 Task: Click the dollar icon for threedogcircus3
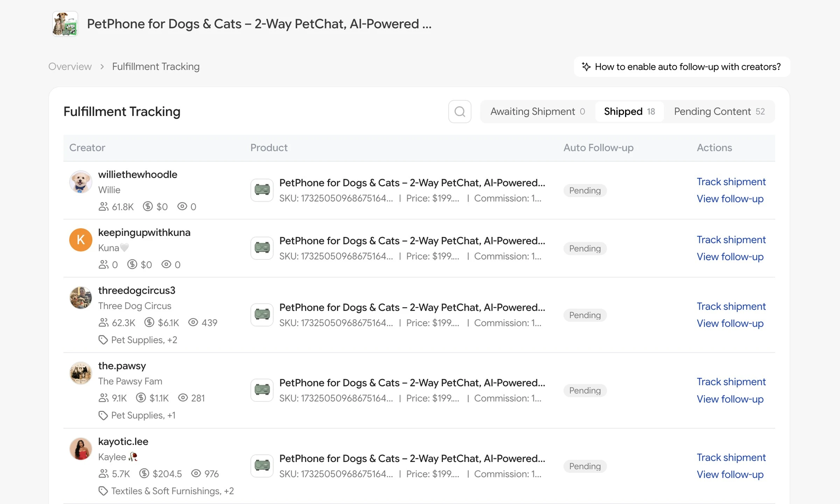point(149,322)
